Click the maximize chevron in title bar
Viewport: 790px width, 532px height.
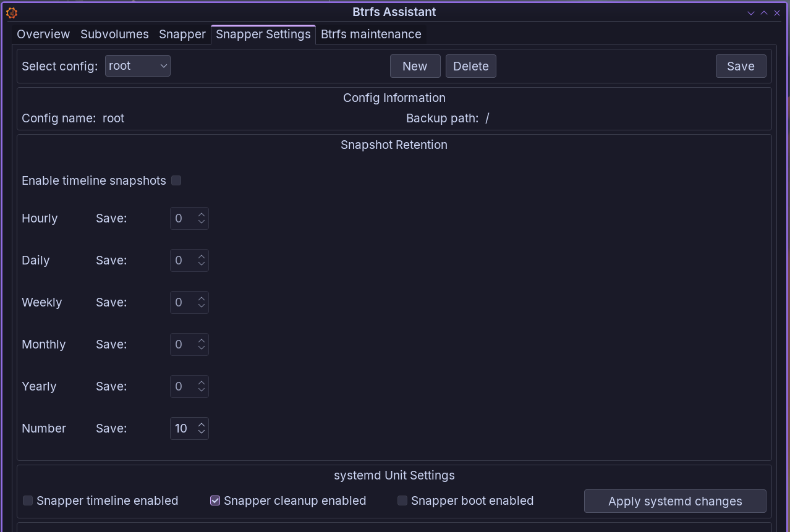click(764, 12)
